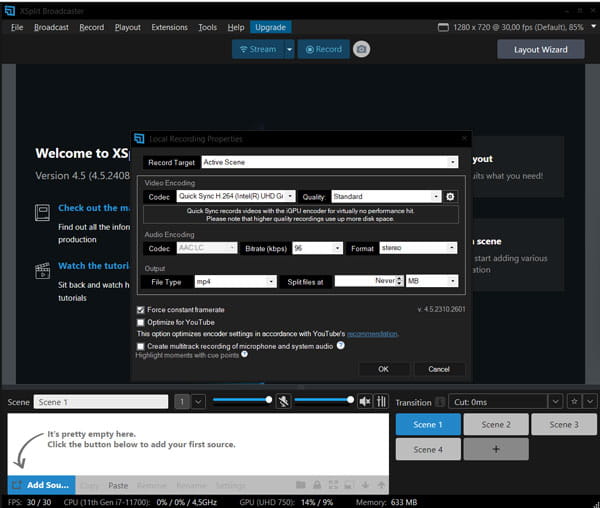Click the transition favorites star icon

(574, 402)
